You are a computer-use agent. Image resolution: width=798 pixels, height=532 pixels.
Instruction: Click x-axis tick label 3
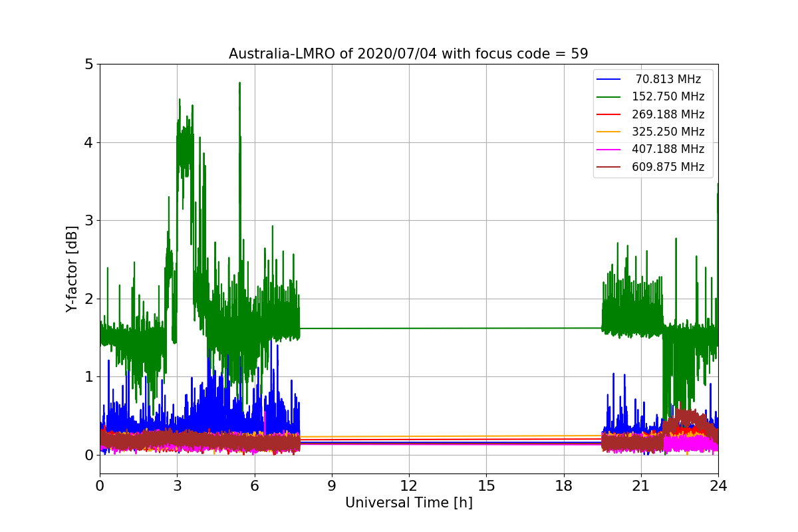(x=177, y=485)
